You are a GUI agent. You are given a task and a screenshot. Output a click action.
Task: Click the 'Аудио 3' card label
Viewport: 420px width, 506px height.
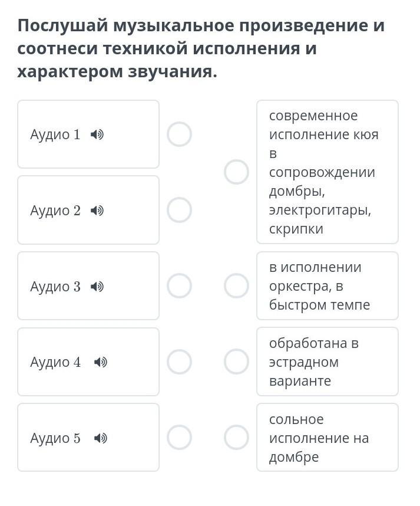[55, 287]
